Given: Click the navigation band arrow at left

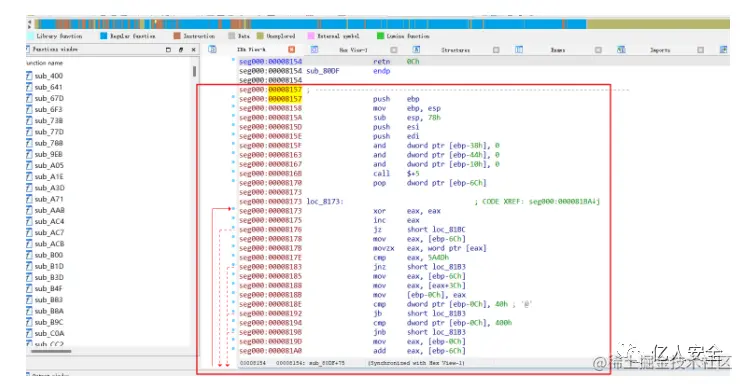Looking at the screenshot, I should click(30, 24).
